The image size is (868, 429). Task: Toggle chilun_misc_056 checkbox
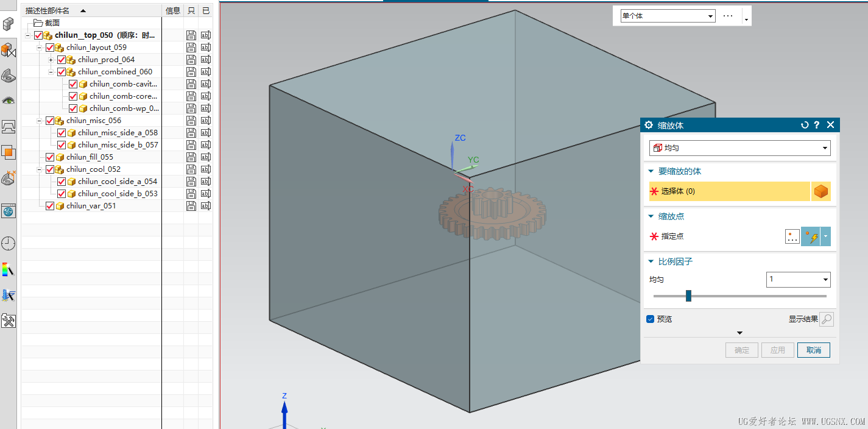pyautogui.click(x=50, y=121)
